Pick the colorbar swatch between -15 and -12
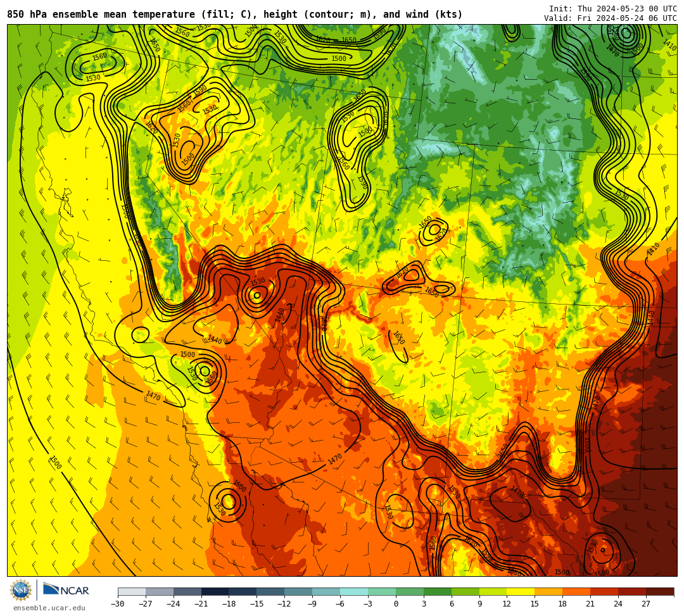 [x=271, y=591]
